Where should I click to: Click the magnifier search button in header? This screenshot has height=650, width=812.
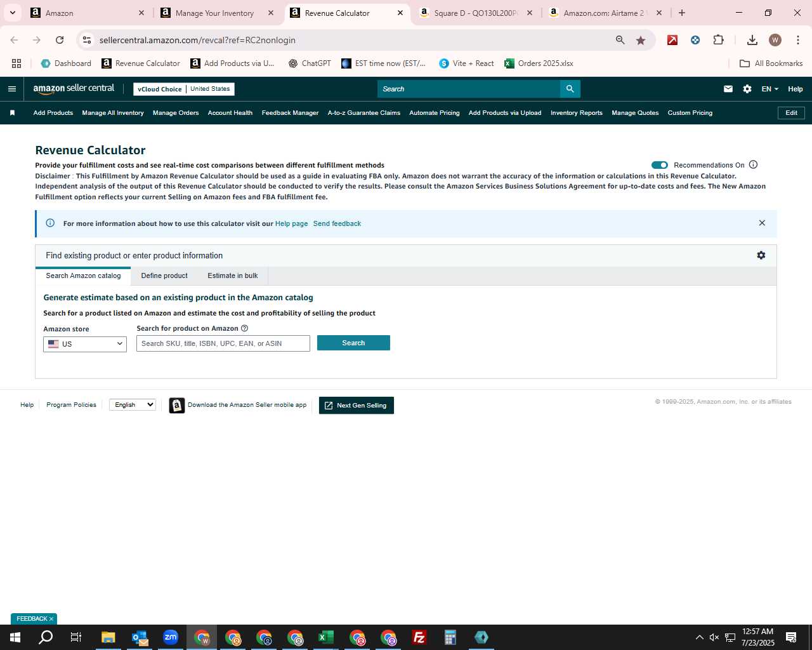pos(570,89)
